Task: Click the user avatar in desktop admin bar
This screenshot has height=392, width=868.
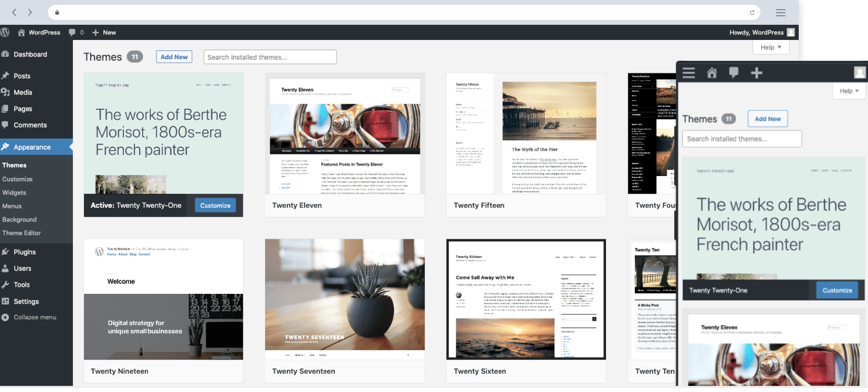Action: (791, 32)
